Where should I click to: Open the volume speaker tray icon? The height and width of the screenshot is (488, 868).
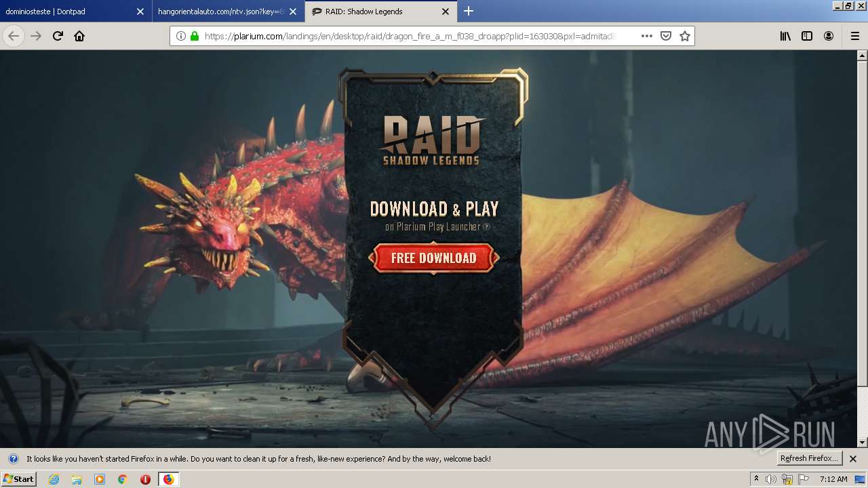771,479
